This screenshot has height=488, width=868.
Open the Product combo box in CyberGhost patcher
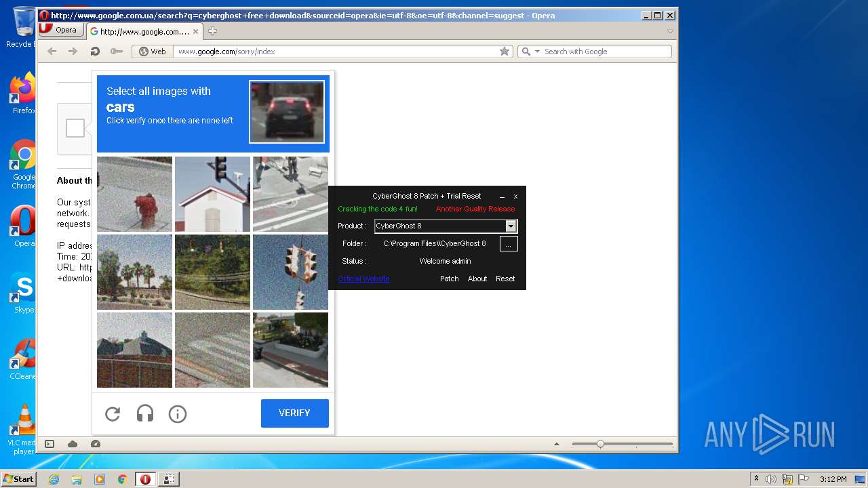pyautogui.click(x=446, y=226)
